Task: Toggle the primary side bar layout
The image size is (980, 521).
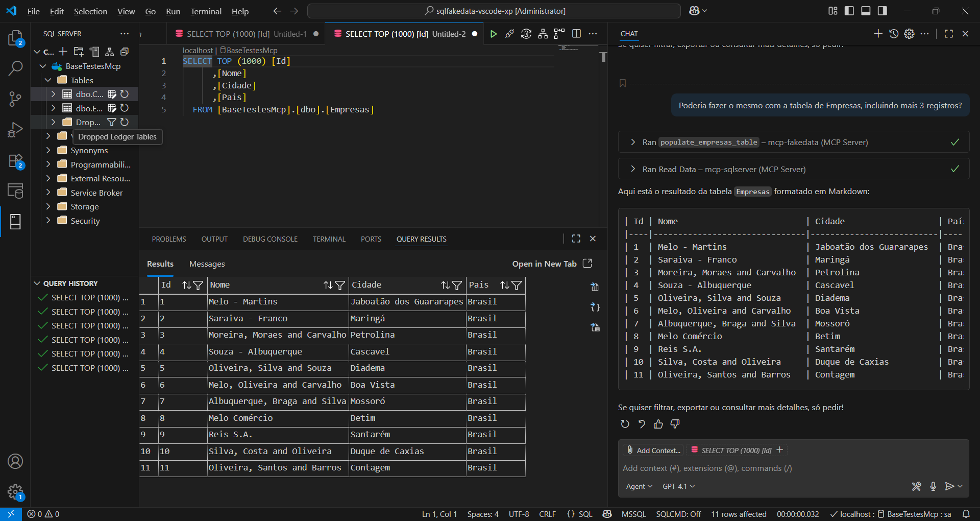Action: coord(849,11)
